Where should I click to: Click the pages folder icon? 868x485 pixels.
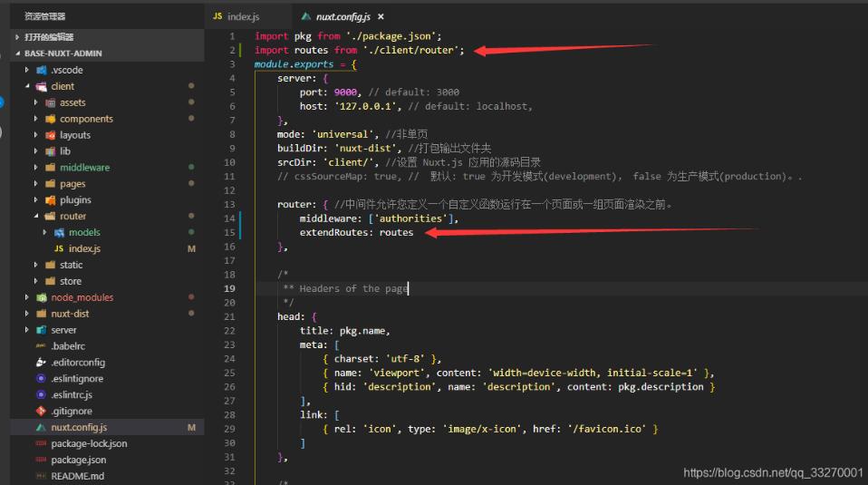pyautogui.click(x=51, y=183)
